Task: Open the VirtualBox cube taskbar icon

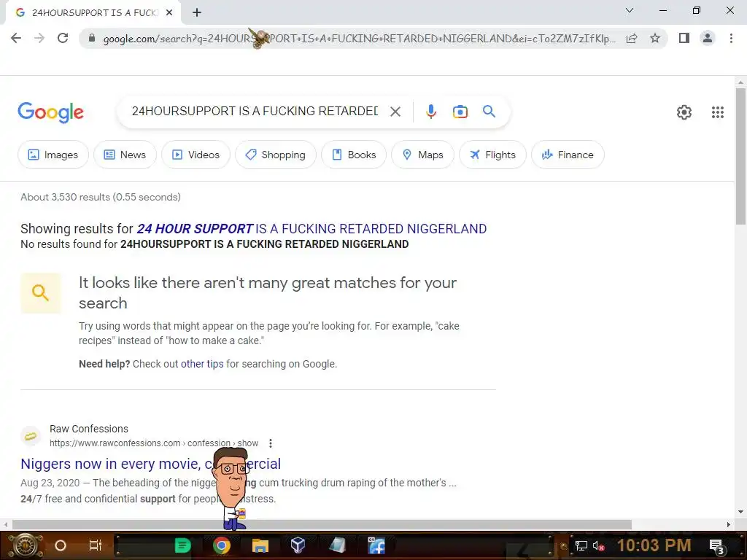Action: (x=298, y=545)
